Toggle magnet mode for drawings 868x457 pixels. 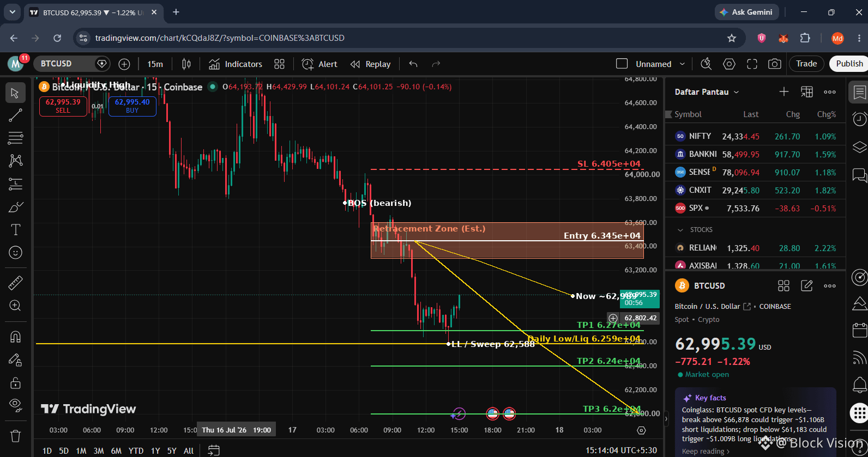click(15, 337)
